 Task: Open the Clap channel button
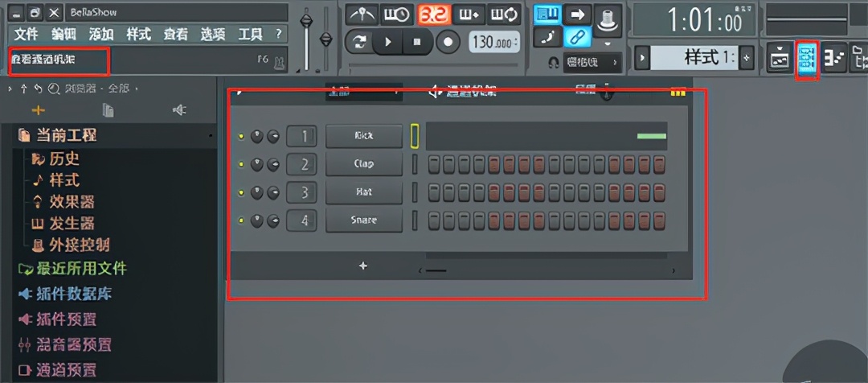364,164
